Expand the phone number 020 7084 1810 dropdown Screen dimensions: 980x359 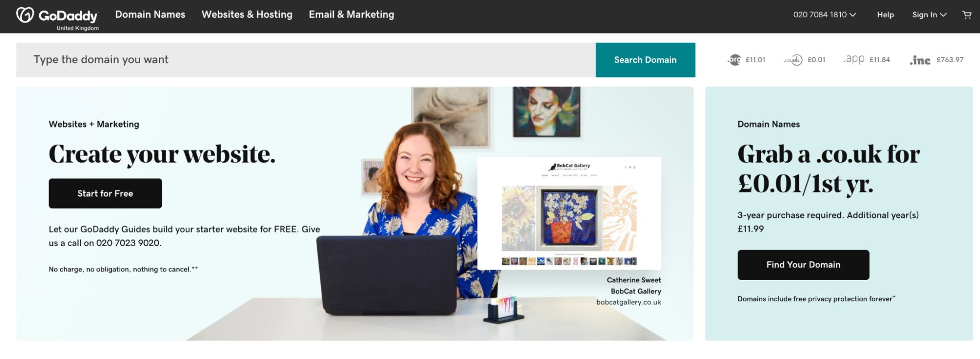[825, 15]
